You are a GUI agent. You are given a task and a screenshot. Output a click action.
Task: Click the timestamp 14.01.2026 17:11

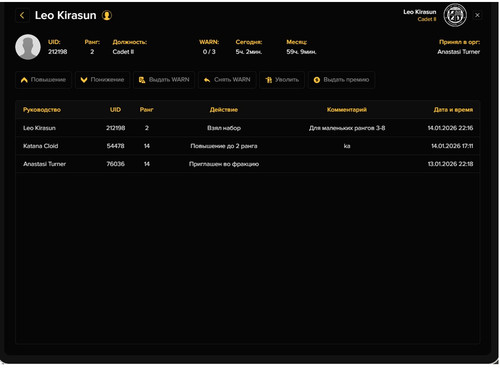click(x=452, y=146)
